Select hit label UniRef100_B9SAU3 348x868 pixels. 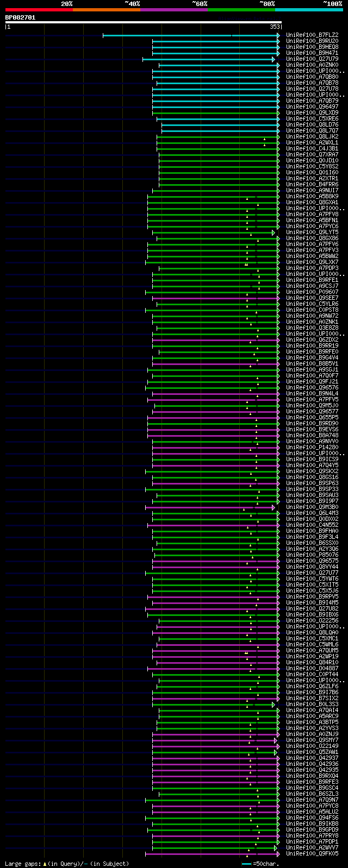point(312,495)
